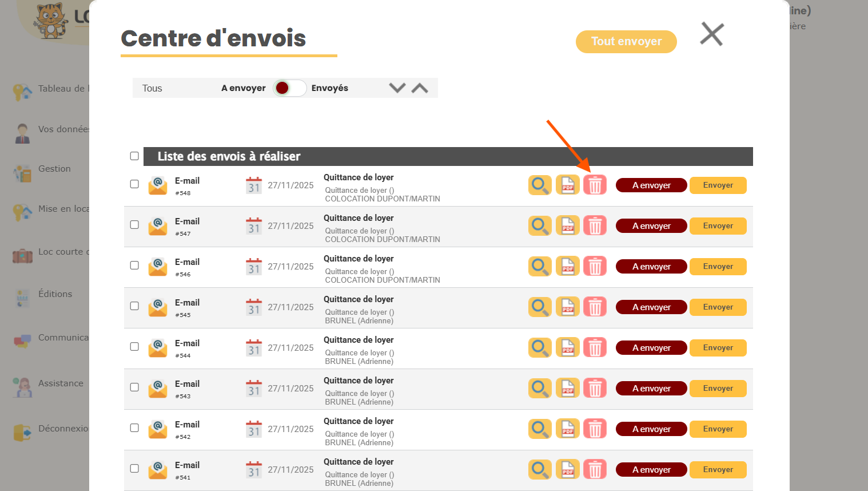Click the calendar icon in row #546
Image resolution: width=868 pixels, height=491 pixels.
click(254, 267)
